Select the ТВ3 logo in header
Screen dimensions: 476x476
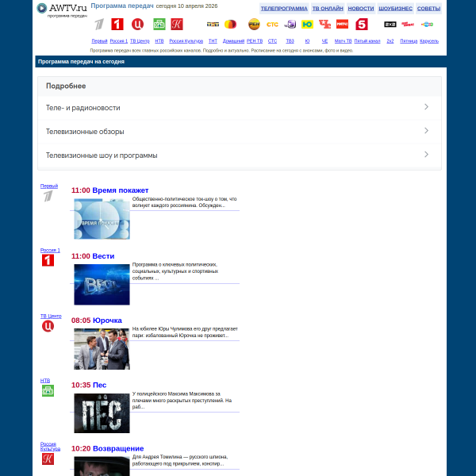click(290, 25)
